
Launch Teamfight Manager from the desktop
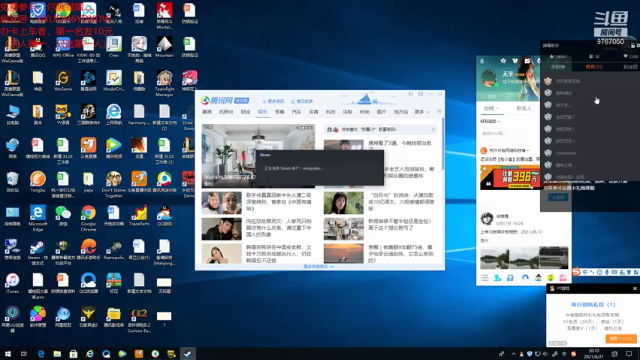[x=164, y=83]
